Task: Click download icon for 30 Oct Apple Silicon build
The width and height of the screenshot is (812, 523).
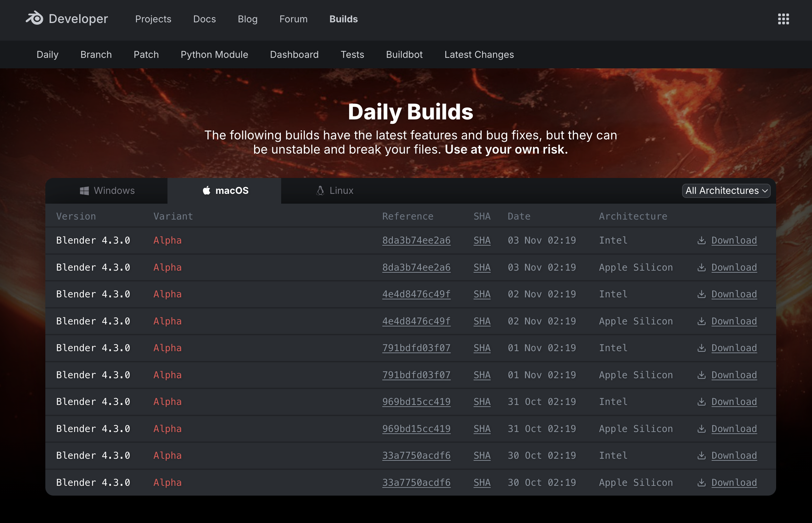Action: point(701,483)
